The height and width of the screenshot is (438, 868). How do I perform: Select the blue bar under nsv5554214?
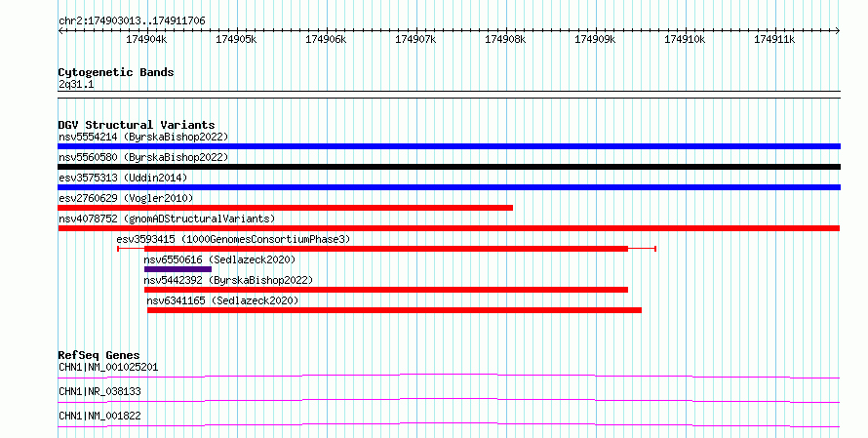449,146
